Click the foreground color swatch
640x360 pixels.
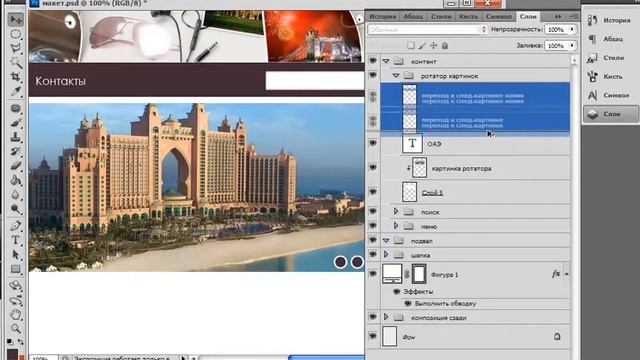coord(12,354)
